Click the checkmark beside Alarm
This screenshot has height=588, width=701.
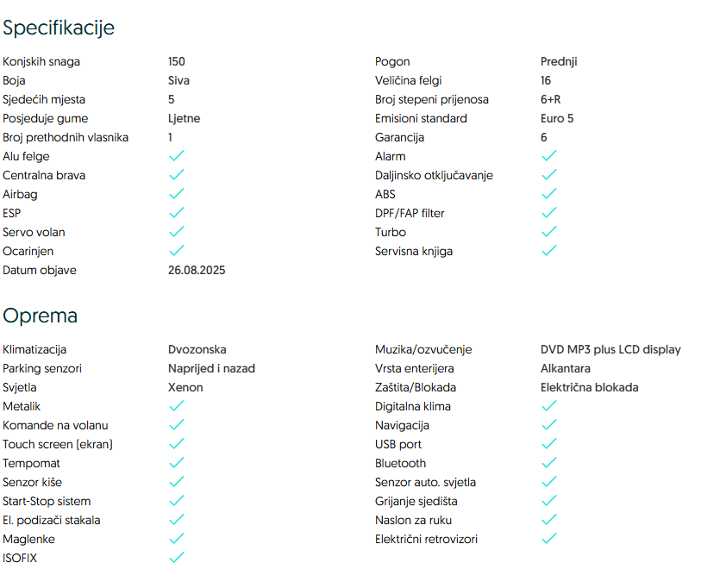(x=549, y=156)
